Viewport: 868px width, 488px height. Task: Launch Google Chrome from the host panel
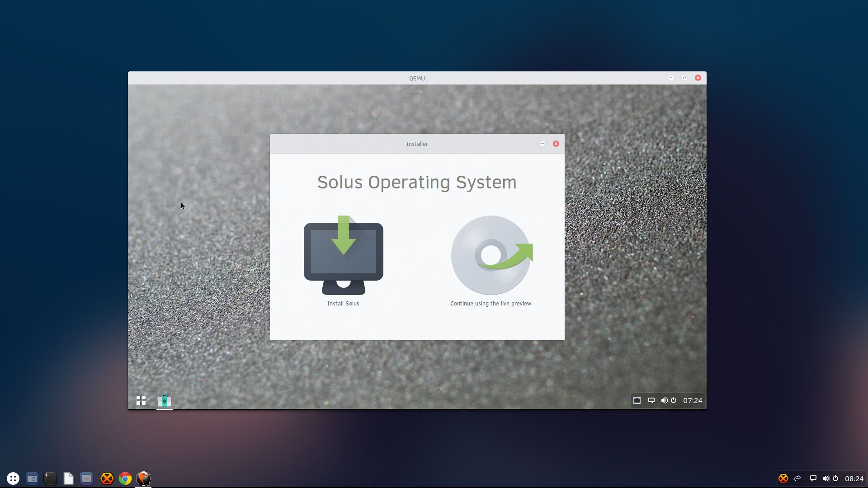pyautogui.click(x=125, y=479)
